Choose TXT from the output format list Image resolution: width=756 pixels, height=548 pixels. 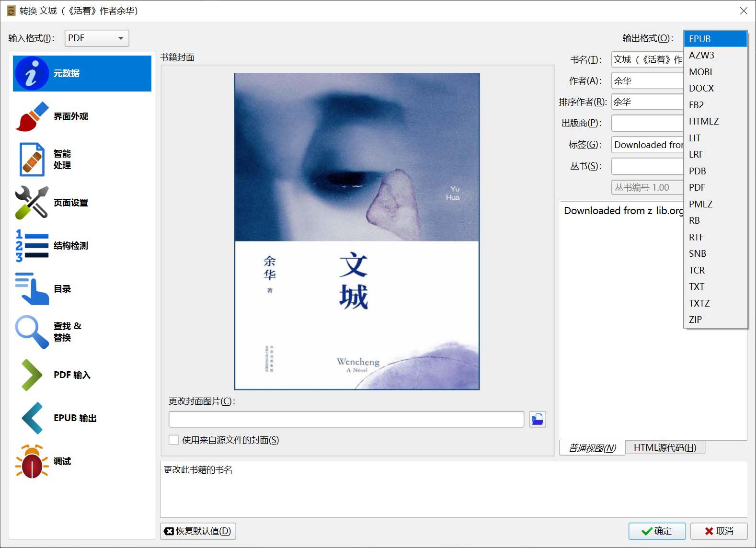pyautogui.click(x=716, y=286)
